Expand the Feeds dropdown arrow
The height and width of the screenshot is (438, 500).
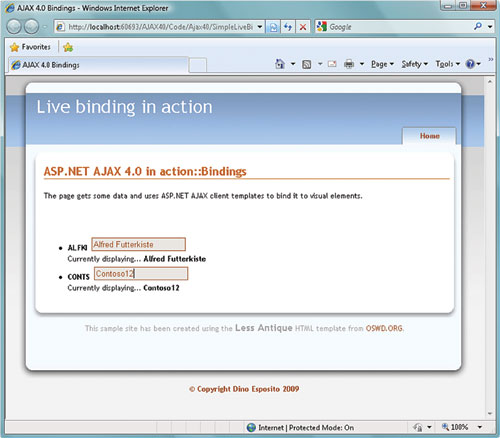coord(320,64)
